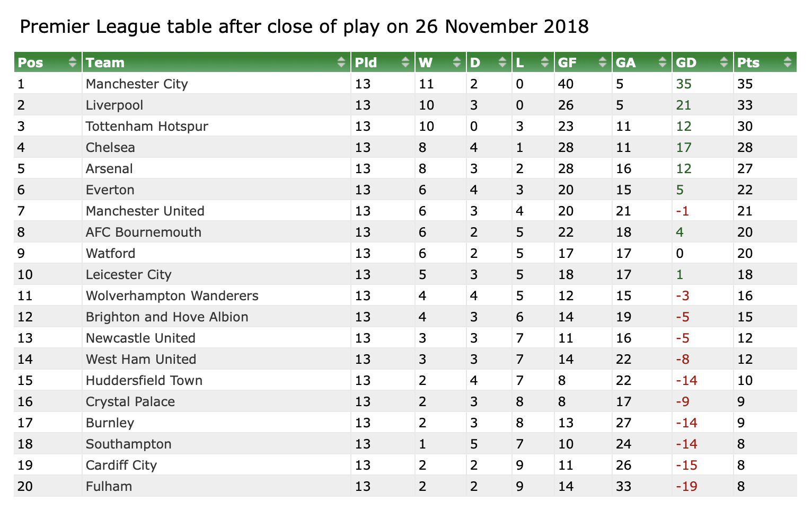Select the Liverpool row team name
Screen dimensions: 812x520
coord(114,105)
